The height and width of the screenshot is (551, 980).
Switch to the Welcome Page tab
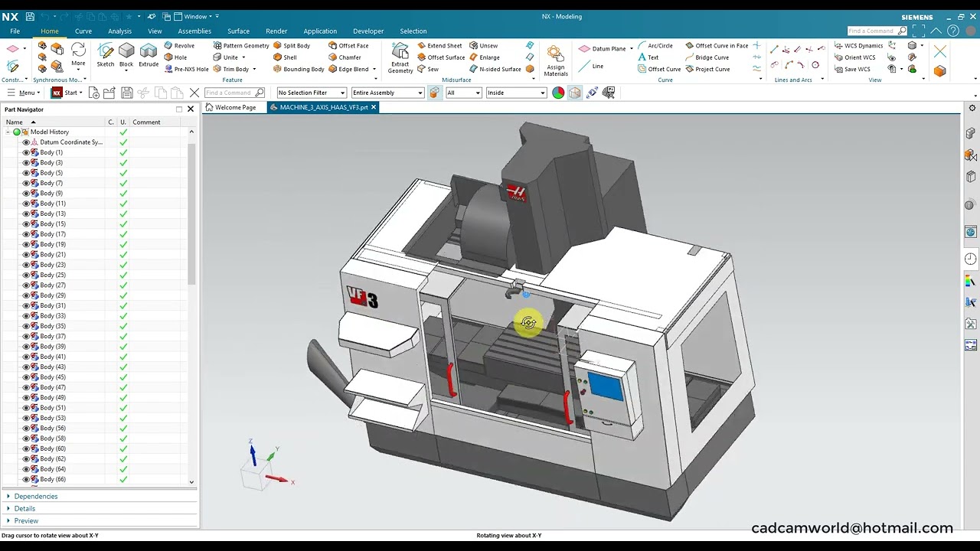point(231,107)
